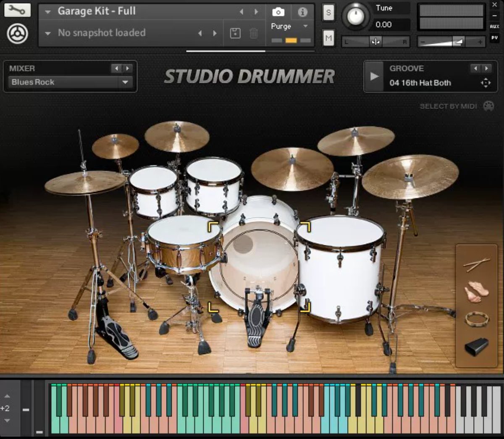Click the groove drag-to-host arrows icon
This screenshot has height=439, width=504.
pos(486,83)
